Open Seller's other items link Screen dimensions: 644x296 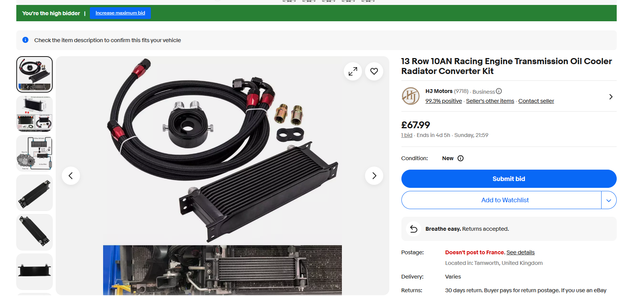490,101
